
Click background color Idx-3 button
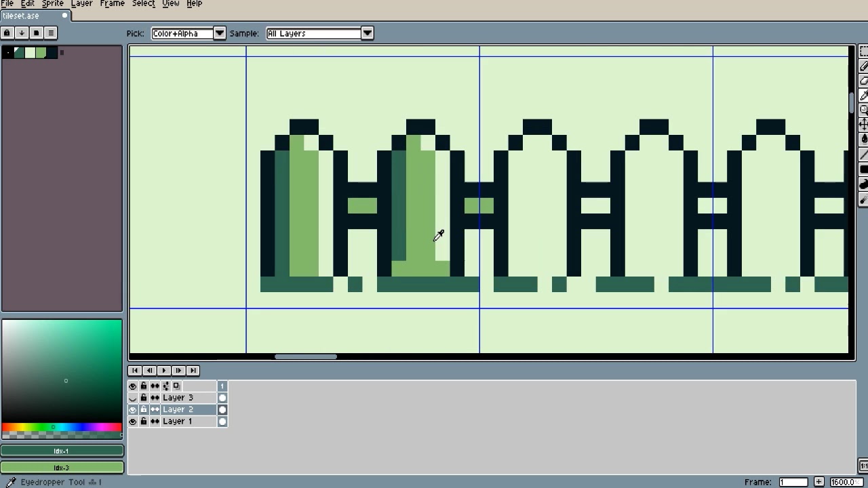62,468
